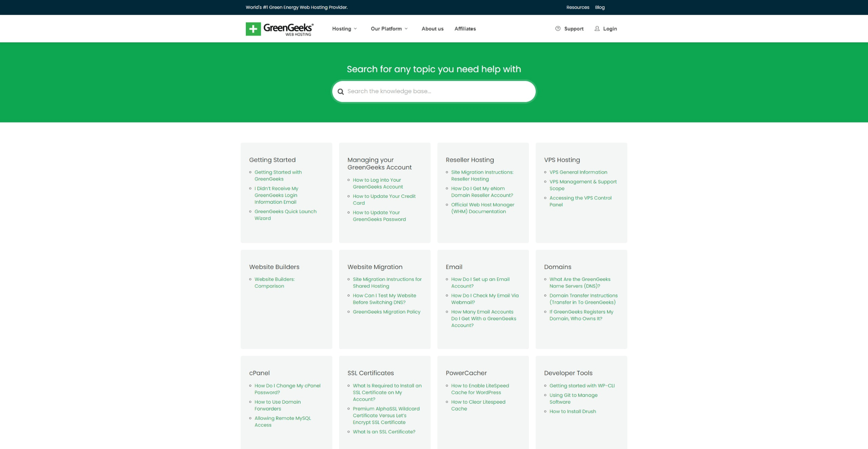Image resolution: width=868 pixels, height=449 pixels.
Task: Open How to Clear Litespeed Cache article
Action: [478, 405]
